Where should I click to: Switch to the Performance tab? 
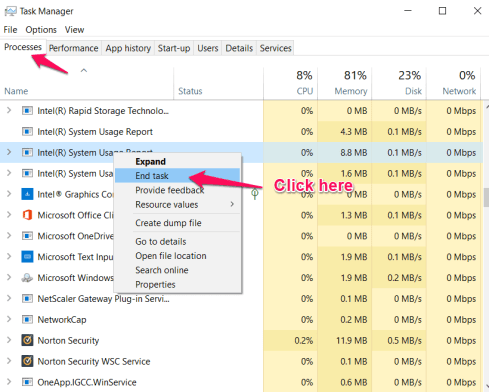click(74, 48)
